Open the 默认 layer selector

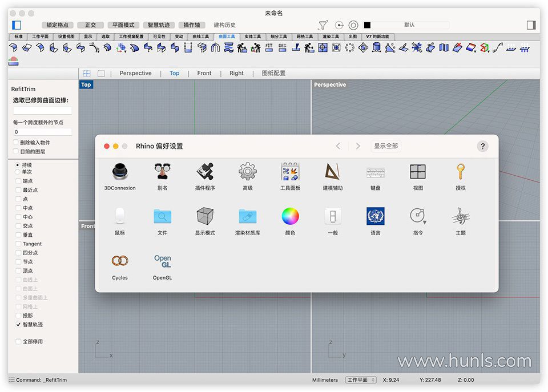(410, 25)
